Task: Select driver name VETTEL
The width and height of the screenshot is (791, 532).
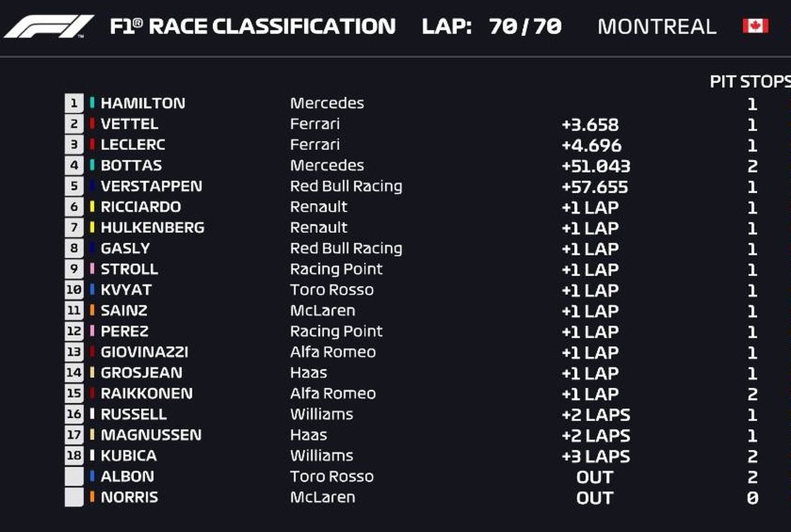Action: (130, 124)
